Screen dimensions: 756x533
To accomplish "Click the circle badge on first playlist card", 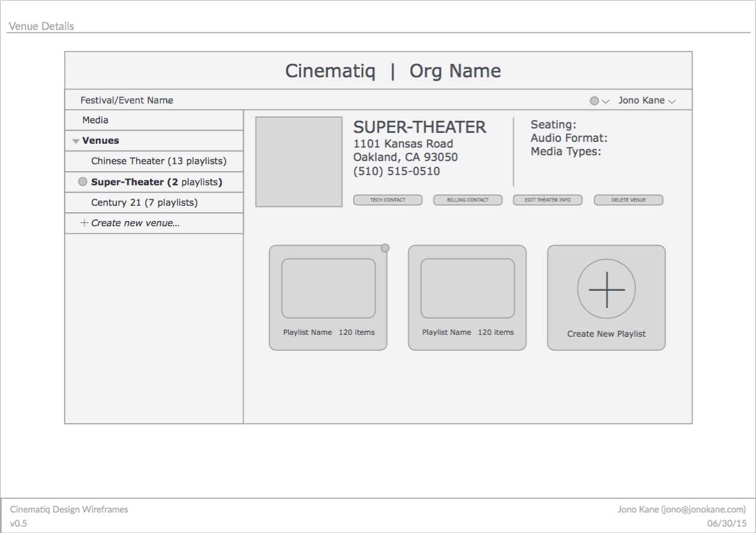I will [385, 248].
